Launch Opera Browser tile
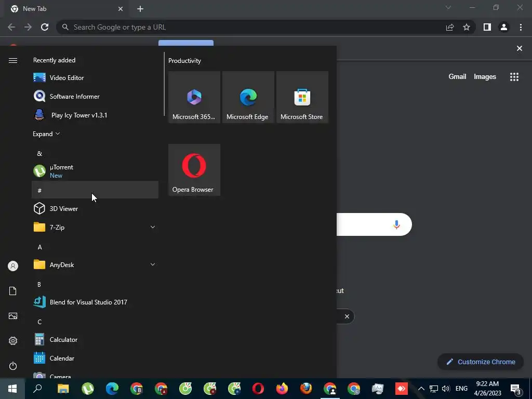 [x=194, y=170]
